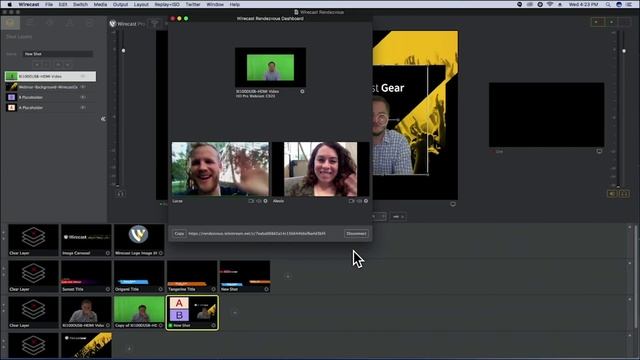
Task: Open the Replay+ISO menu
Action: 167,4
